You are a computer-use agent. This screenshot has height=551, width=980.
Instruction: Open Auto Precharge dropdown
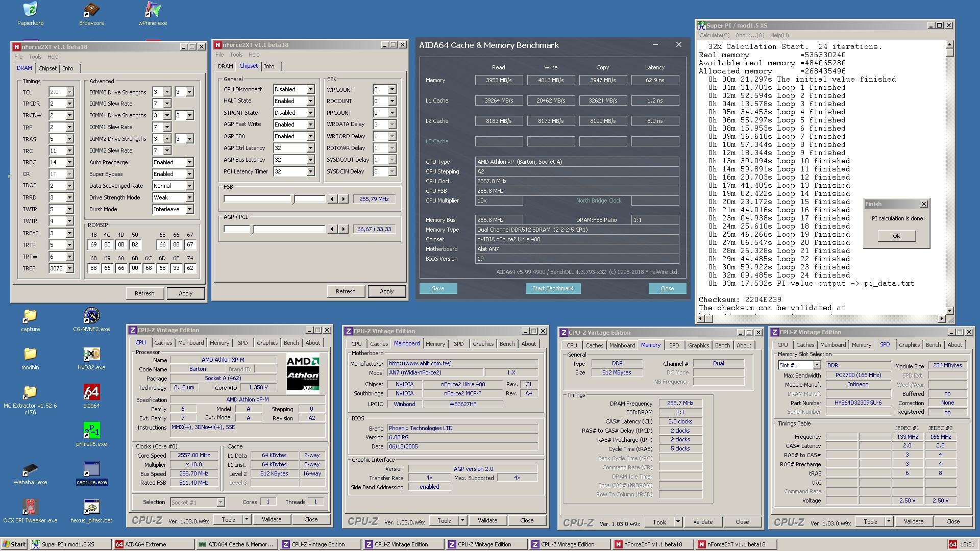(x=189, y=162)
